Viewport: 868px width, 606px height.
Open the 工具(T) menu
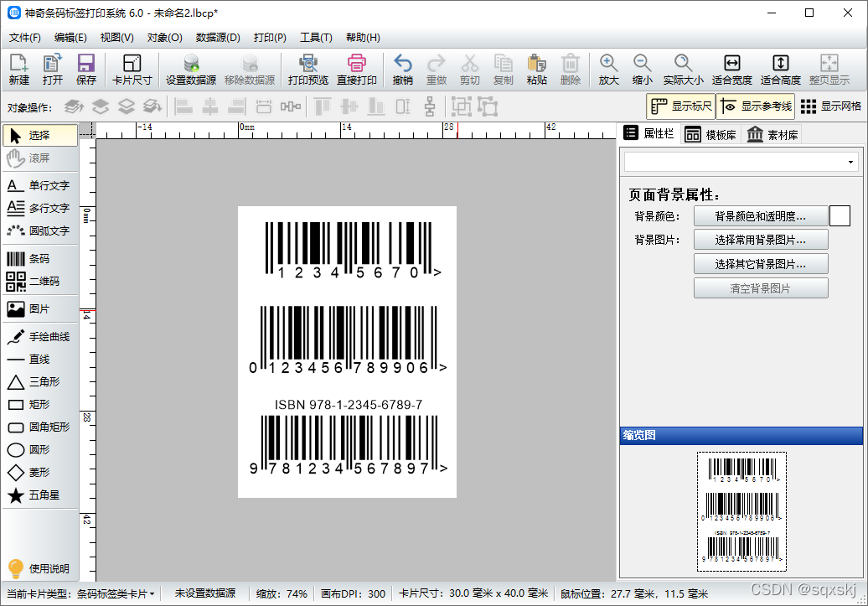point(316,38)
